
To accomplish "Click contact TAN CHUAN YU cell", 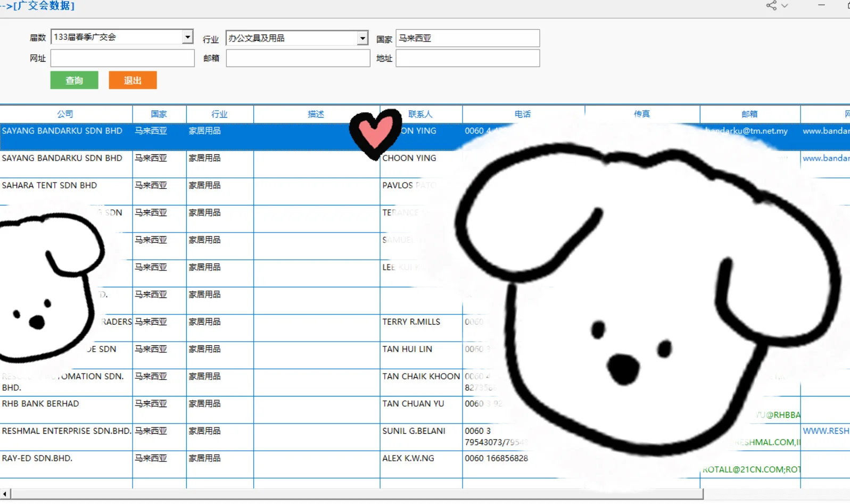I will click(x=421, y=410).
